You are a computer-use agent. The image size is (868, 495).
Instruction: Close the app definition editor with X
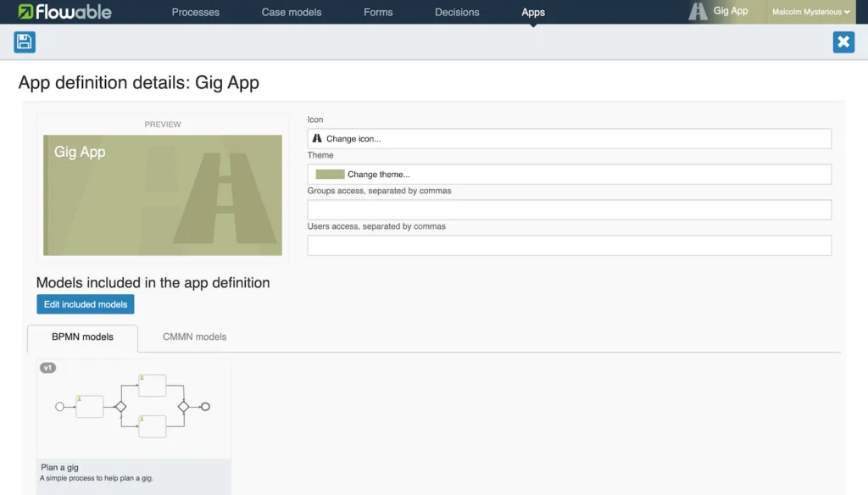pyautogui.click(x=843, y=42)
